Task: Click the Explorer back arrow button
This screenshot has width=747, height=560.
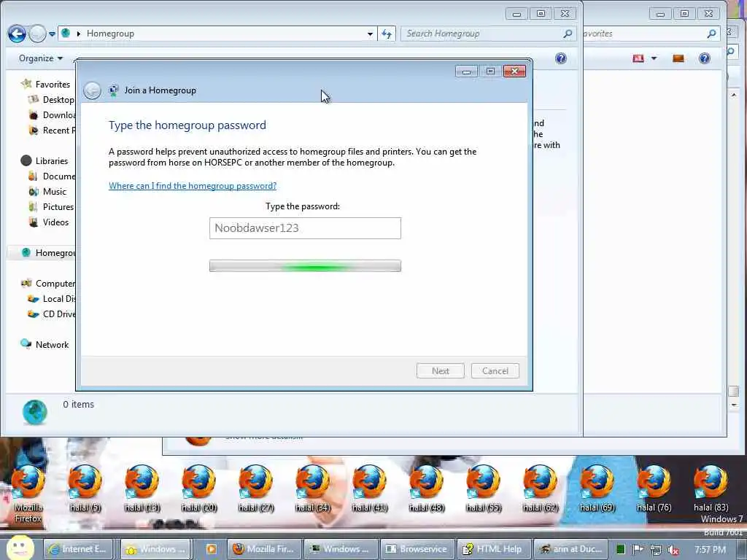Action: tap(17, 34)
